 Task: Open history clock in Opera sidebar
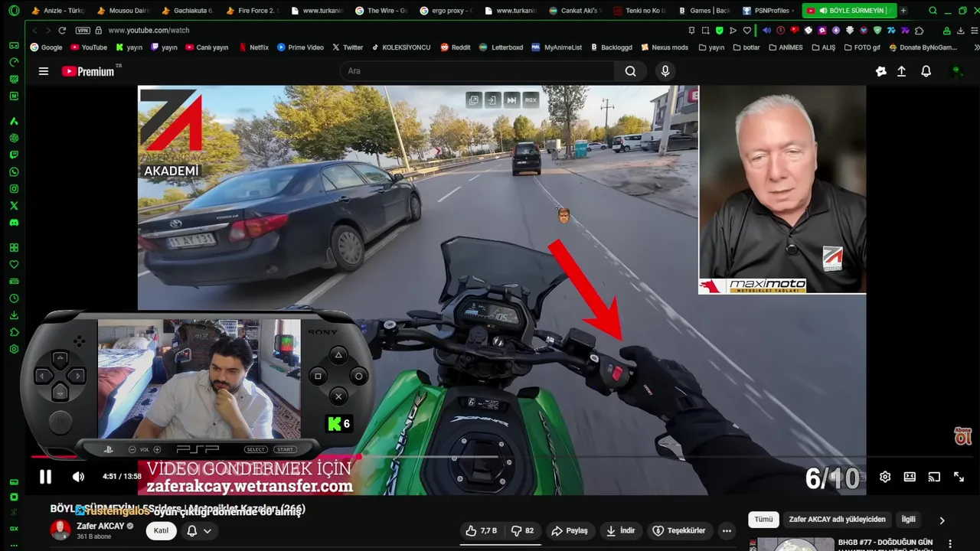(14, 298)
